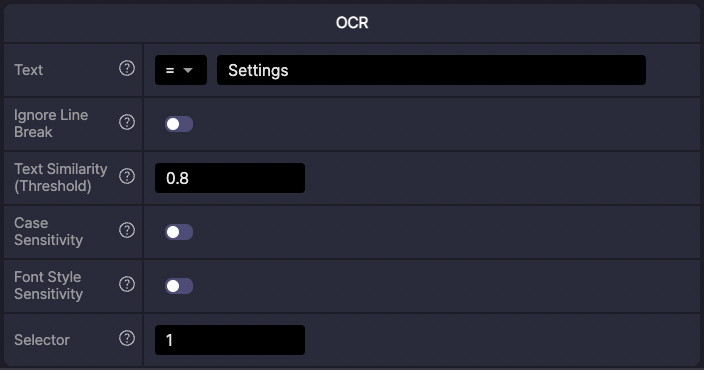Viewport: 704px width, 370px height.
Task: Select the Selector input showing 1
Action: click(230, 340)
